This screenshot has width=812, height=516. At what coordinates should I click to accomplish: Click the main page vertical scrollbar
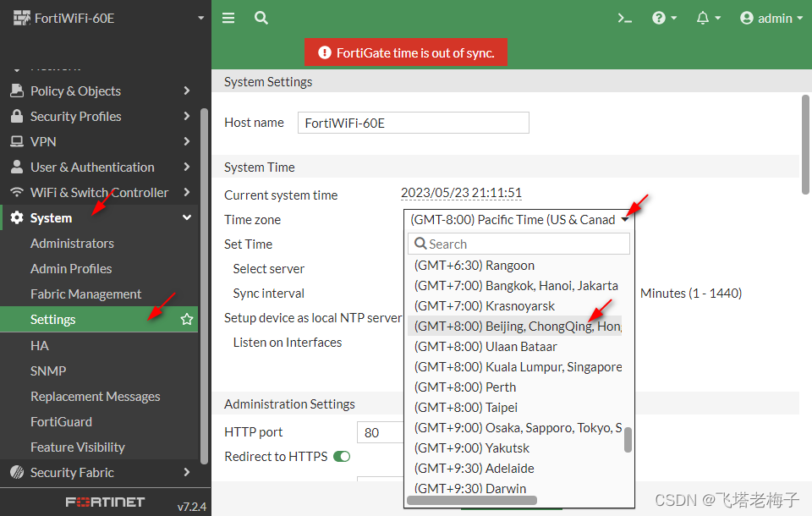click(x=805, y=145)
